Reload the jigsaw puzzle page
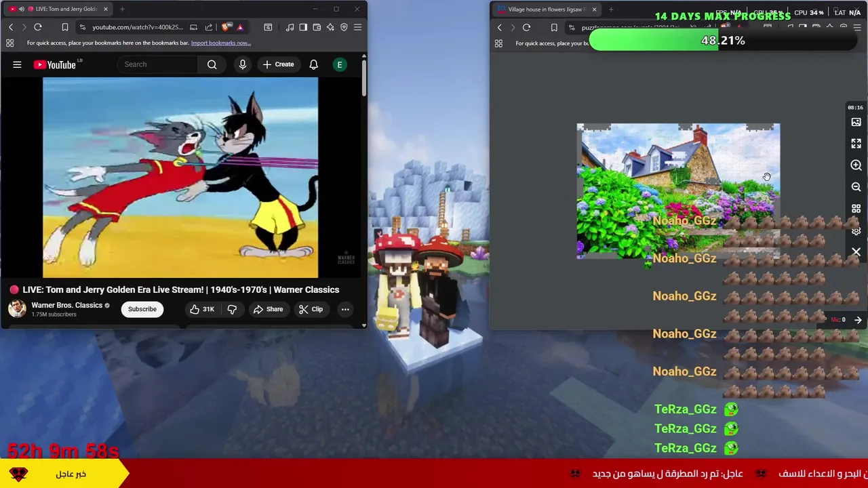Screen dimensions: 868x488 [x=526, y=28]
